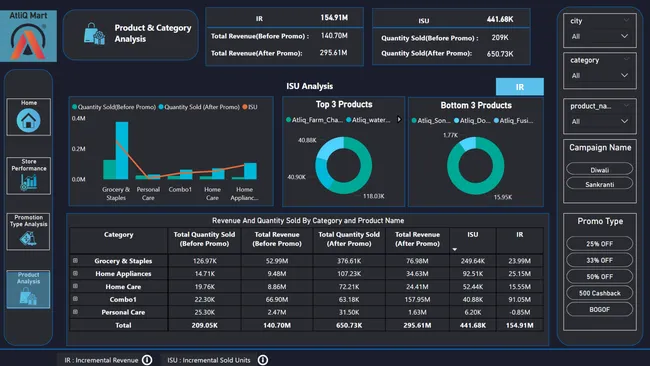Click the 91.05M IR cell
The width and height of the screenshot is (650, 366).
[x=520, y=299]
